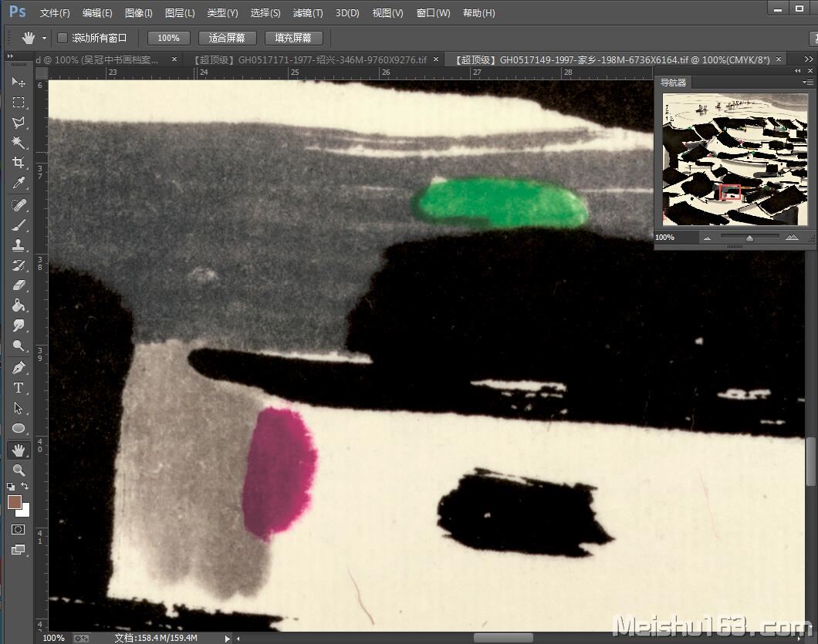Open the 视图(V) menu

[x=387, y=12]
